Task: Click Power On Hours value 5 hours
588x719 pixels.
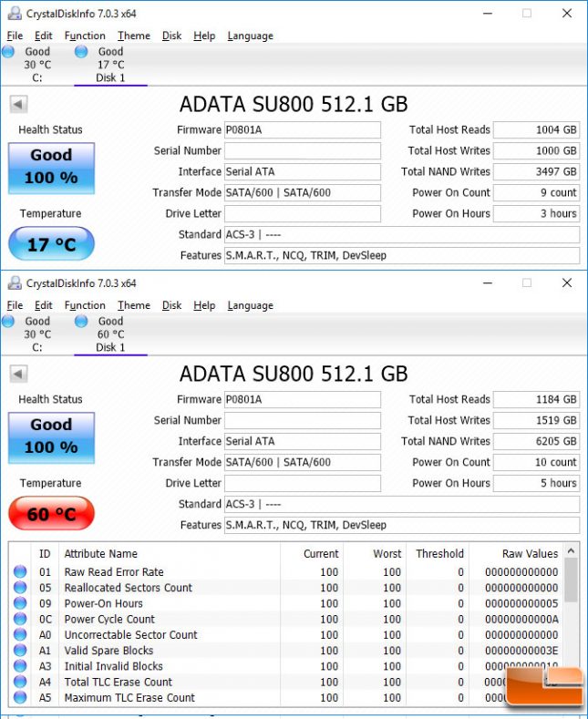Action: (x=536, y=483)
